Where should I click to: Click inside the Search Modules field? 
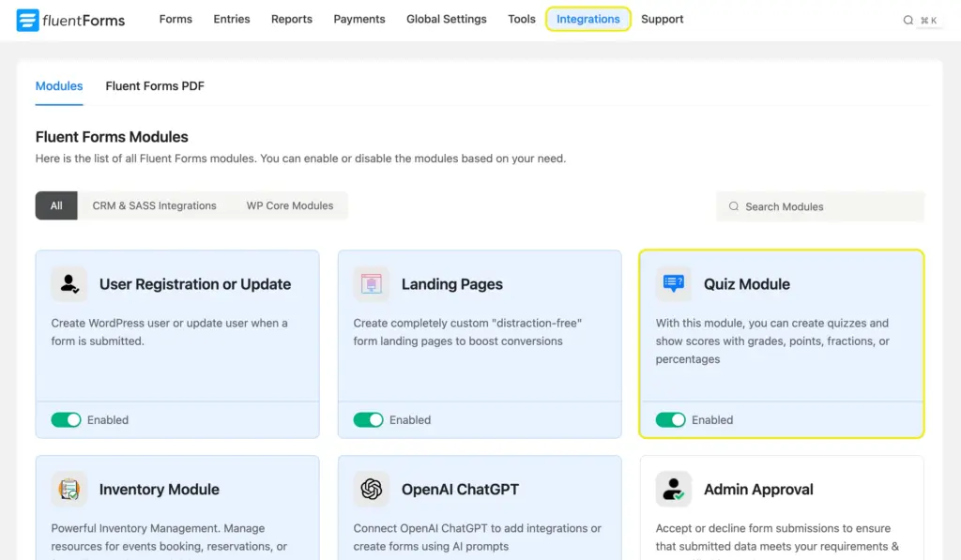(x=816, y=206)
